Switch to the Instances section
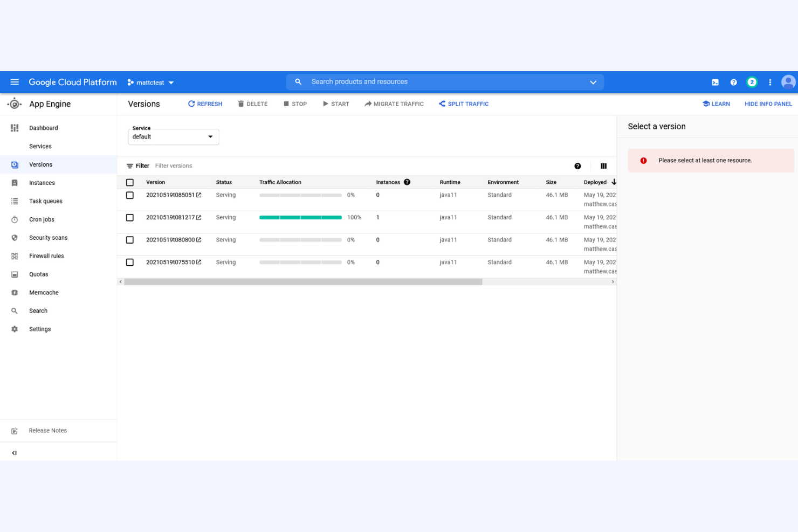This screenshot has width=798, height=532. click(x=42, y=182)
